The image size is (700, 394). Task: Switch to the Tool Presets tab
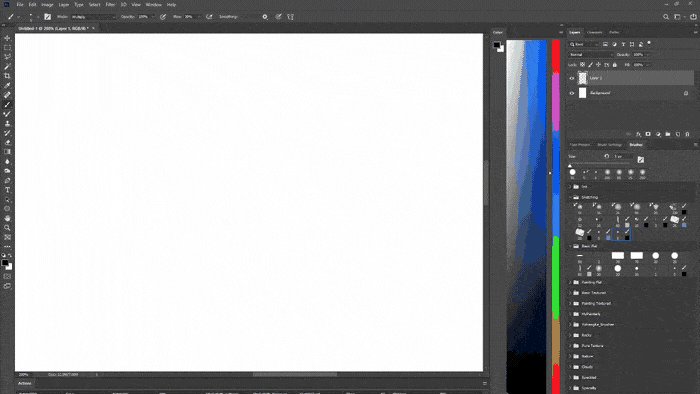[x=580, y=145]
